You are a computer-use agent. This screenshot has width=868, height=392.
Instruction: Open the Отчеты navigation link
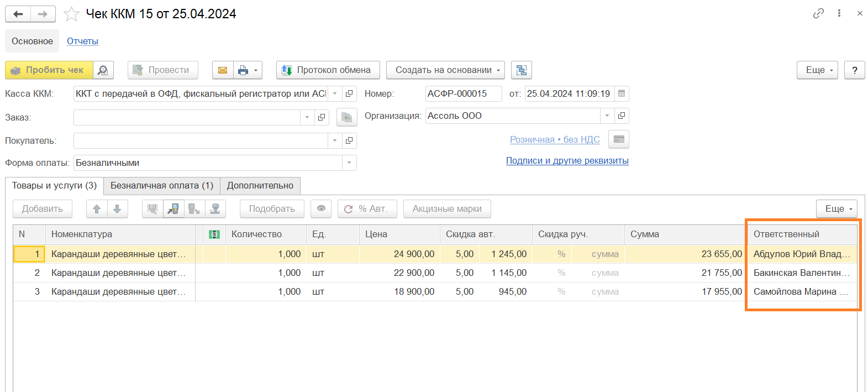[x=82, y=41]
